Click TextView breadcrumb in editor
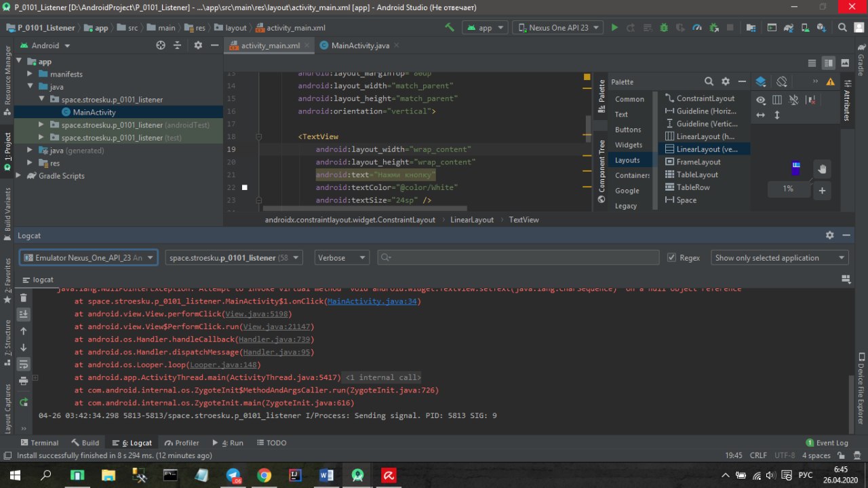 (x=524, y=220)
